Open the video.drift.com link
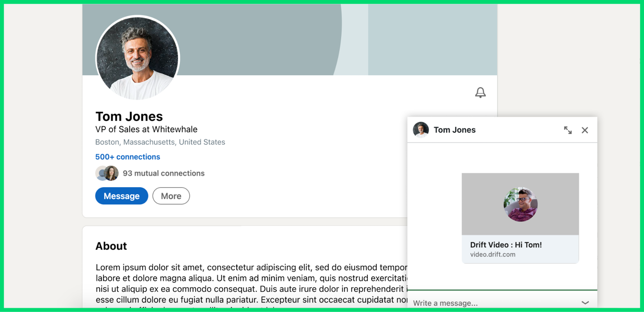This screenshot has width=644, height=312. click(x=493, y=254)
